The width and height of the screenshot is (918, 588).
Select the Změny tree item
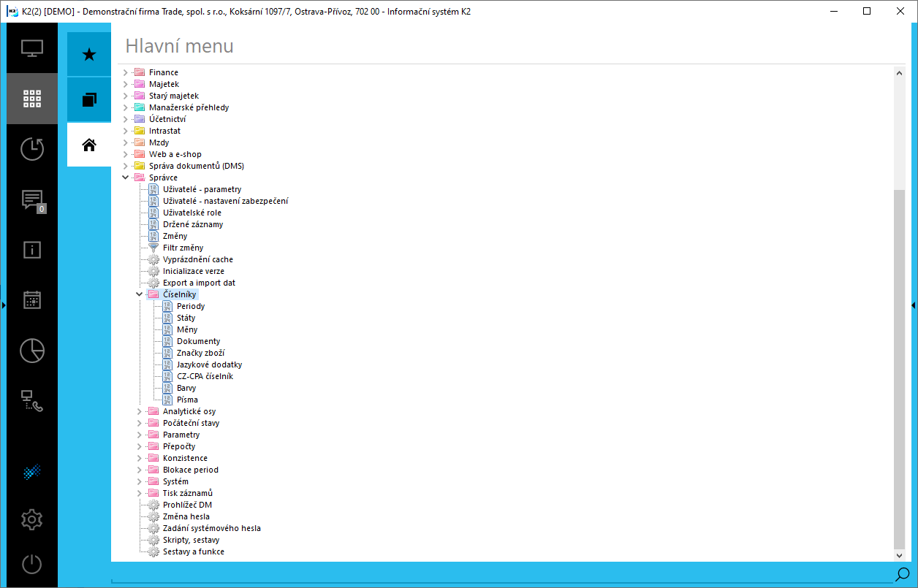175,236
